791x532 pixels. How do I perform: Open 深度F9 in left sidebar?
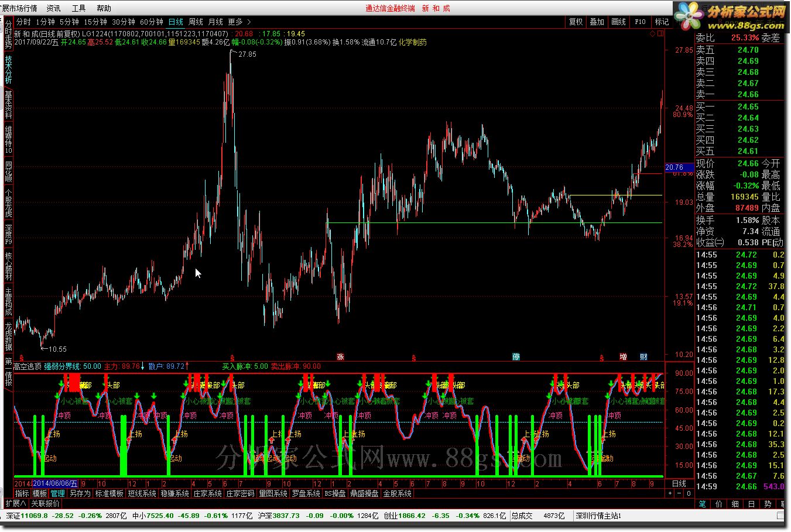(8, 234)
